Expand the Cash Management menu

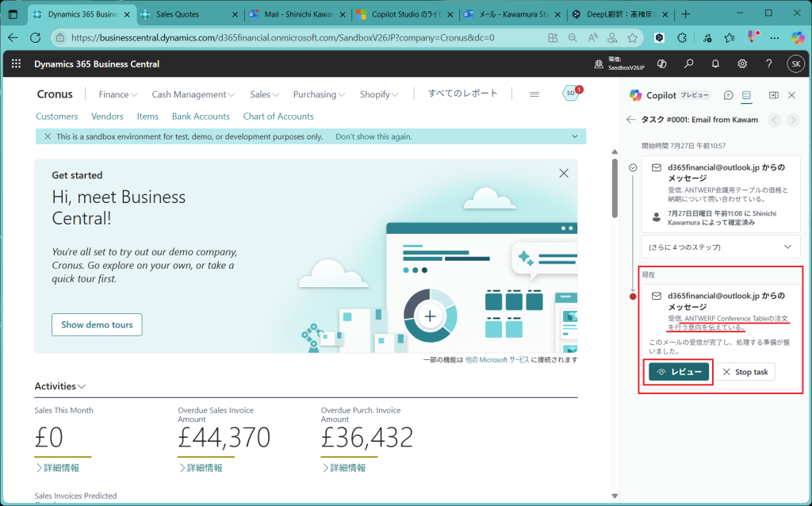point(193,94)
